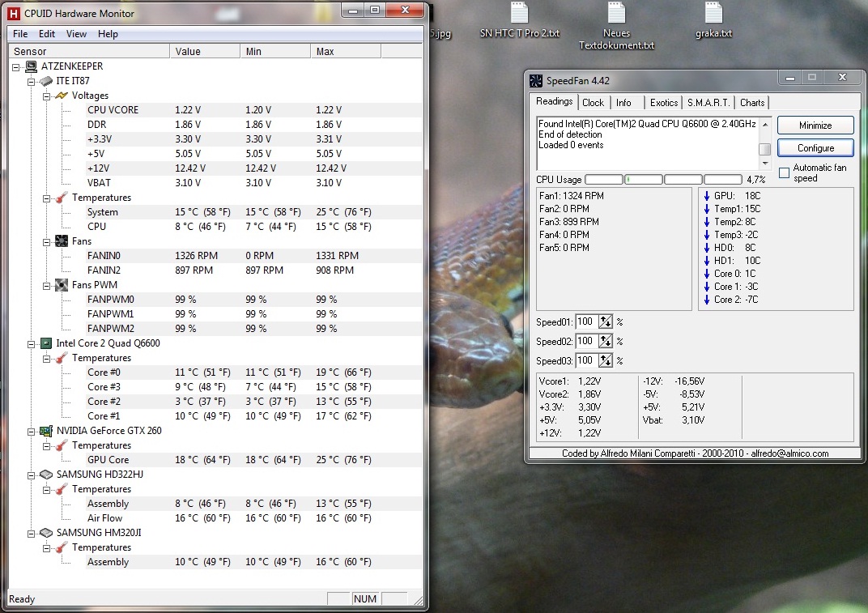
Task: Select the SN HTC T Pro 2.txt desktop icon
Action: coord(519,12)
